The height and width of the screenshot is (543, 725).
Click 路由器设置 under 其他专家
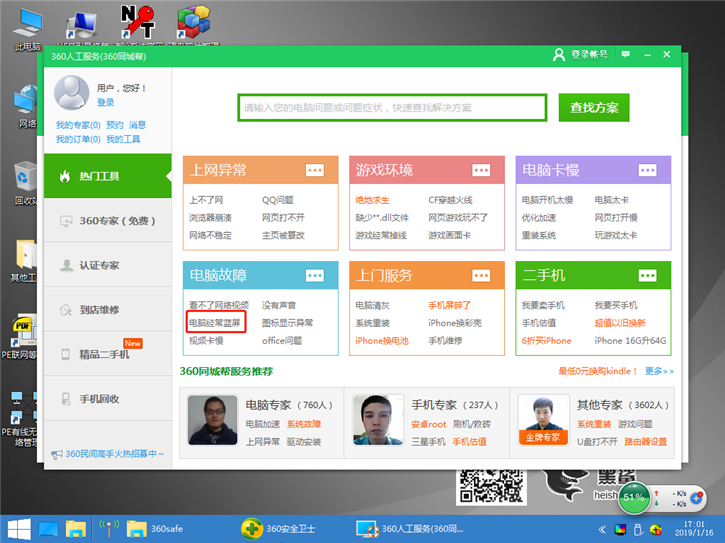(645, 442)
